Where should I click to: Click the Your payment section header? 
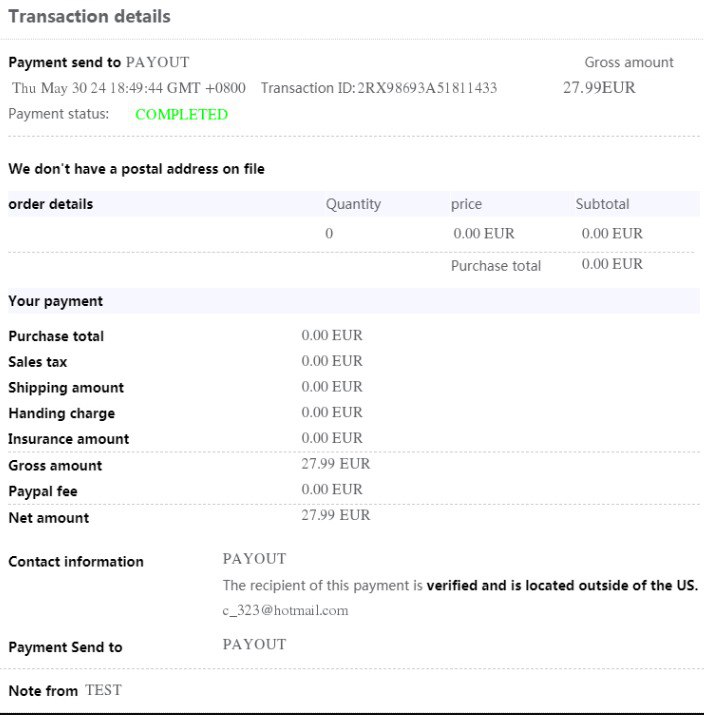56,301
